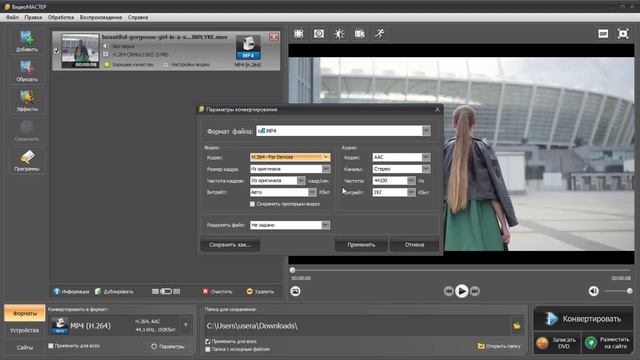Click the Информация info button
The image size is (640, 360).
71,291
